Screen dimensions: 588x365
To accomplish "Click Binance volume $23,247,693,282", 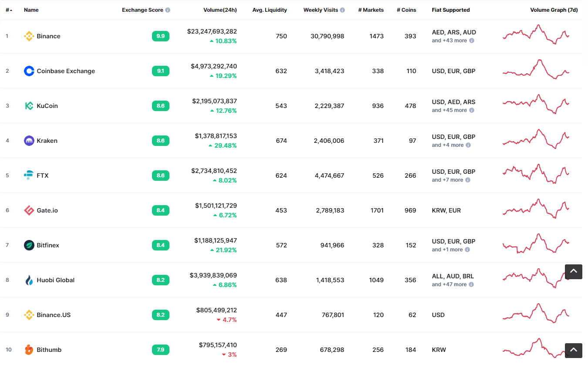I will click(x=212, y=31).
